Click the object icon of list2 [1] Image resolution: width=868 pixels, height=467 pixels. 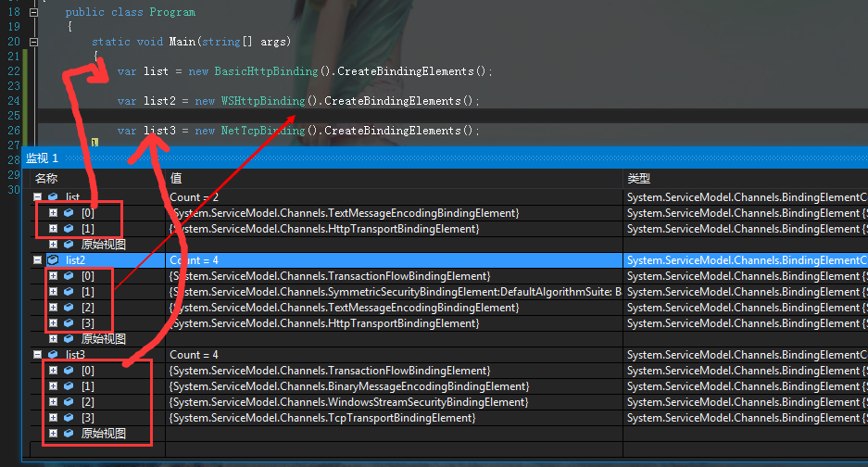69,291
